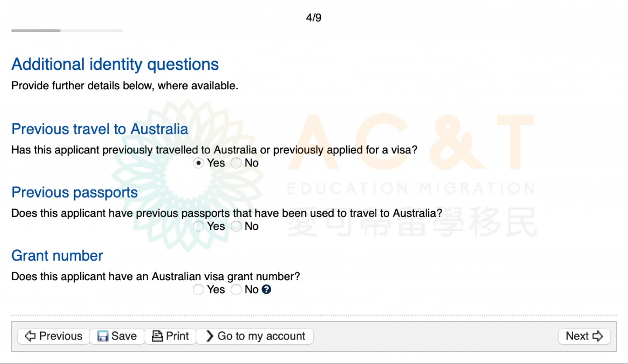Viewport: 628px width, 364px height.
Task: Pick Yes for Australian visa grant number
Action: point(199,289)
